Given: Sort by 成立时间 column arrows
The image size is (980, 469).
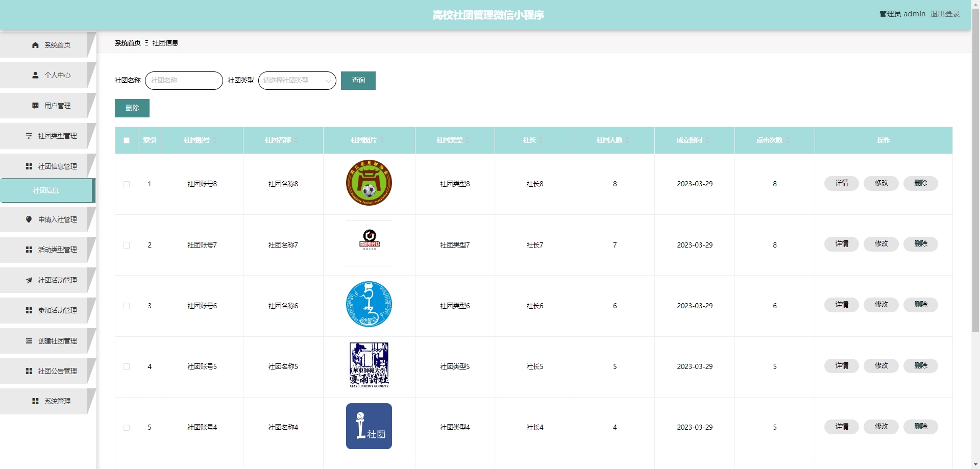Looking at the screenshot, I should (707, 140).
